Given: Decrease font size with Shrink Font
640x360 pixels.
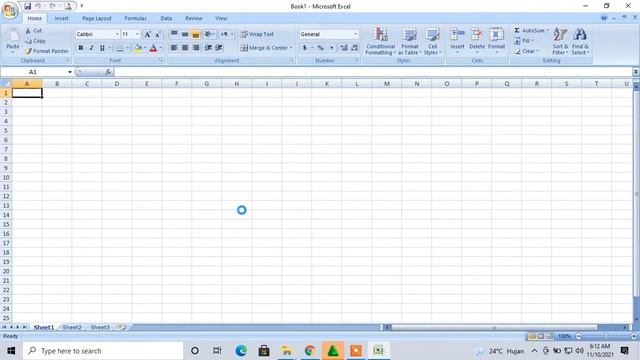Looking at the screenshot, I should [x=158, y=34].
